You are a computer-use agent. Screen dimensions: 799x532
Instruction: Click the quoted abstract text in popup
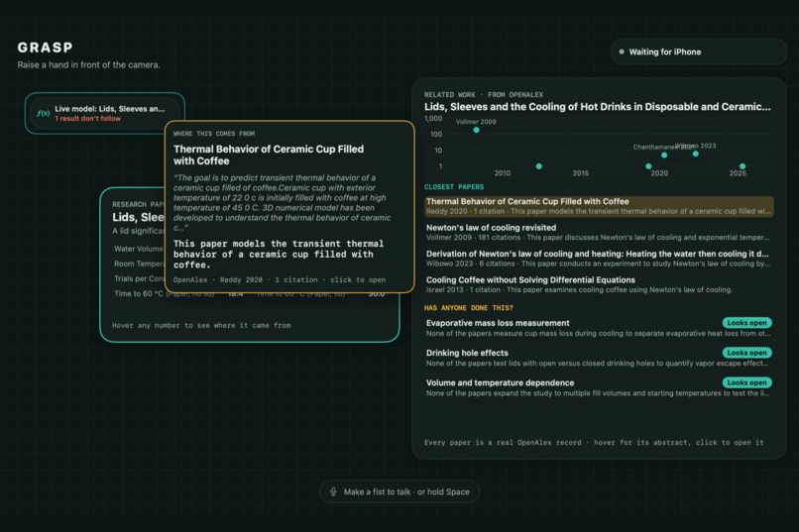[x=282, y=203]
